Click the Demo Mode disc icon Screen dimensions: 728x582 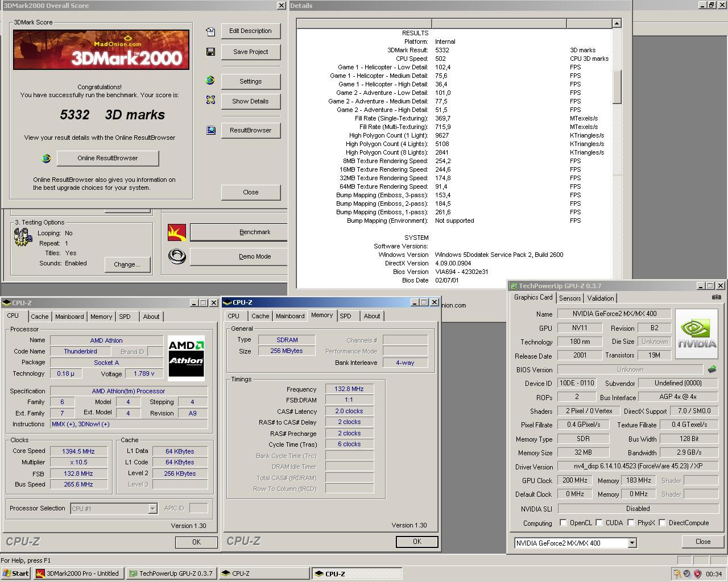[x=177, y=256]
